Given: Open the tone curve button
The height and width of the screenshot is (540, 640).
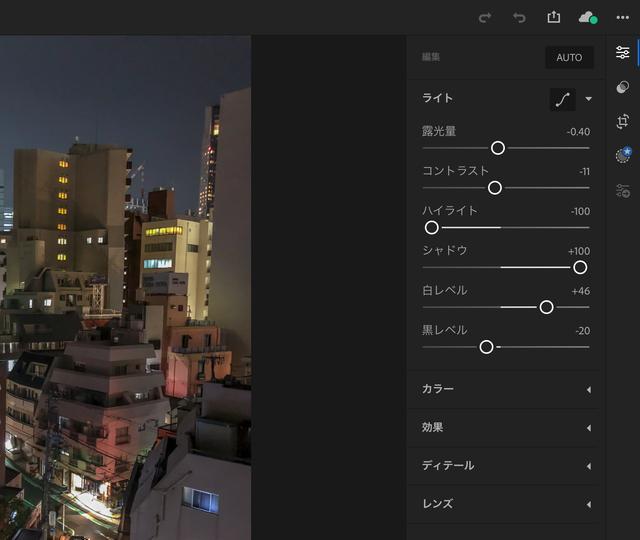Looking at the screenshot, I should pos(563,99).
